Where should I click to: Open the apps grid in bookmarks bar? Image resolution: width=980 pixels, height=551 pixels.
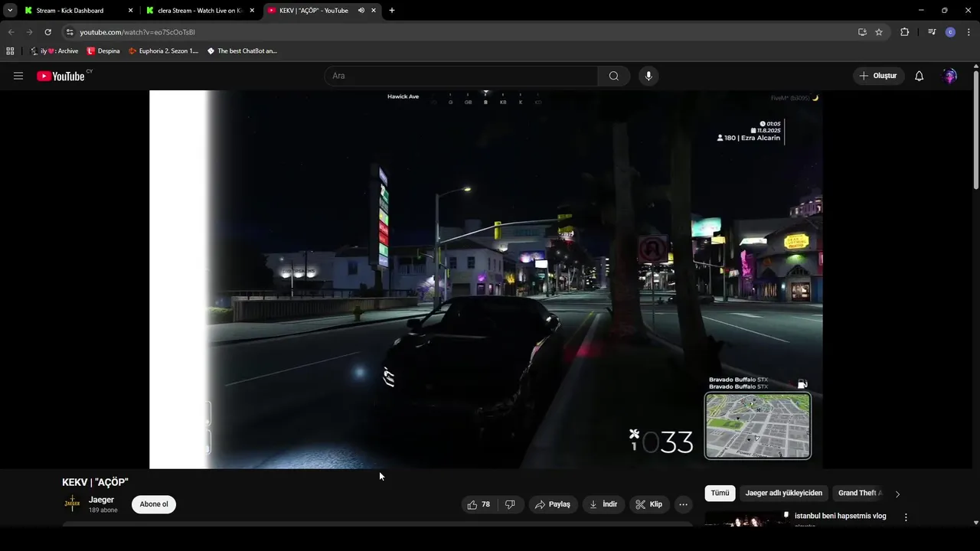[10, 51]
